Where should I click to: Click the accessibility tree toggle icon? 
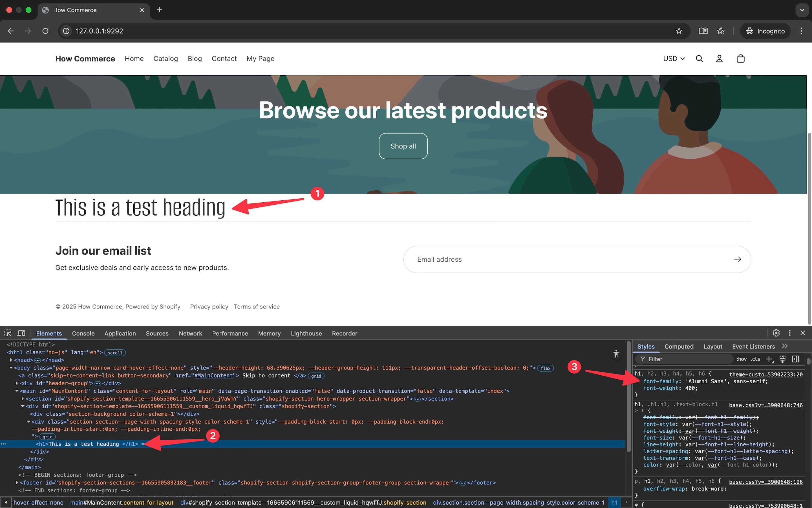point(616,353)
